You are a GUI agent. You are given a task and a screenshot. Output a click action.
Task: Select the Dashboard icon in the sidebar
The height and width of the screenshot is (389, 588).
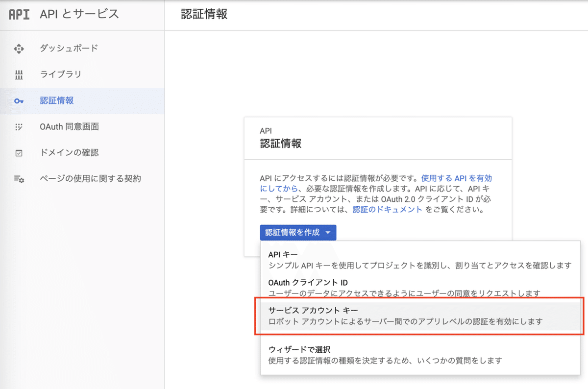tap(19, 49)
